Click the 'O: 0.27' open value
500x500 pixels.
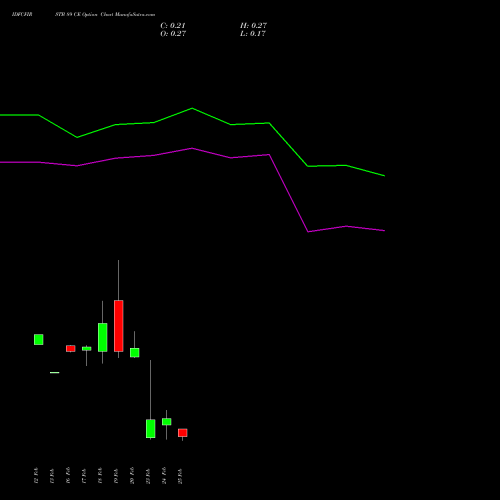tap(173, 34)
